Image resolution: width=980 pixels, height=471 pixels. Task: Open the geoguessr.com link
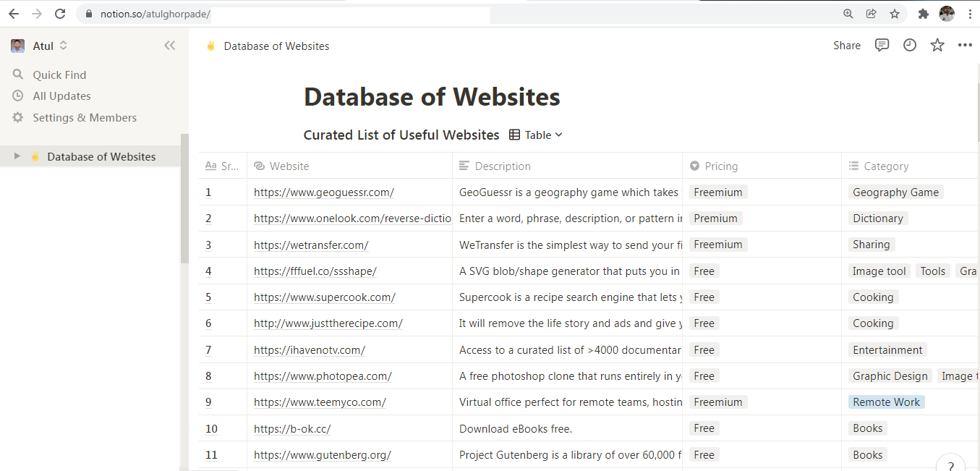(323, 192)
